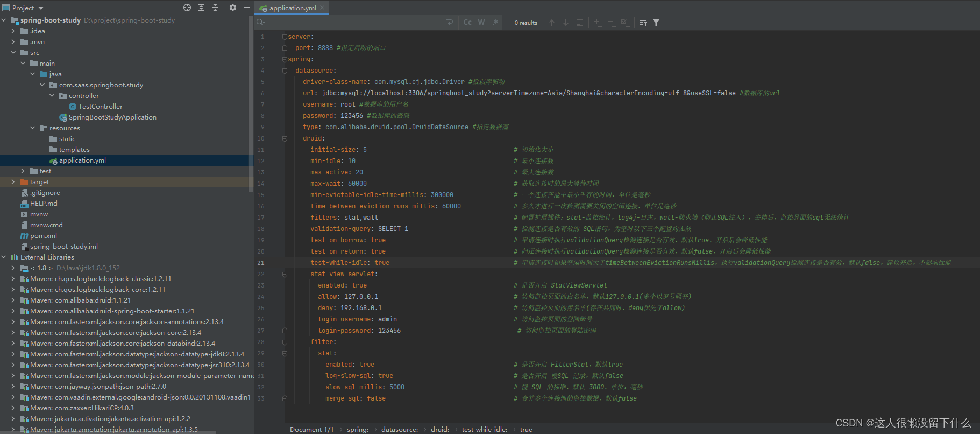980x434 pixels.
Task: Close the application.yml editor tab
Action: [322, 8]
